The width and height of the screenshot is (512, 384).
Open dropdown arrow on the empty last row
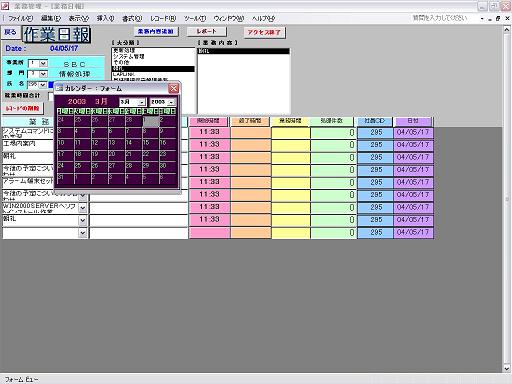tap(83, 233)
